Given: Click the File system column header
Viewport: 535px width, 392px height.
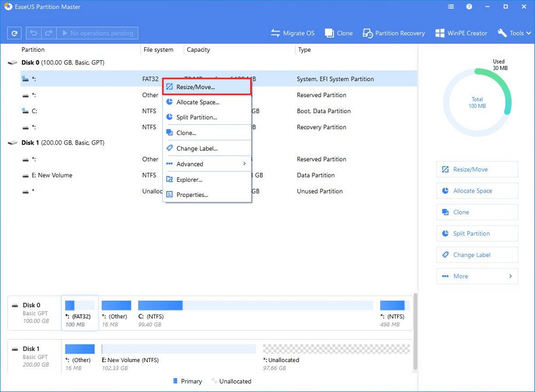Looking at the screenshot, I should coord(159,50).
